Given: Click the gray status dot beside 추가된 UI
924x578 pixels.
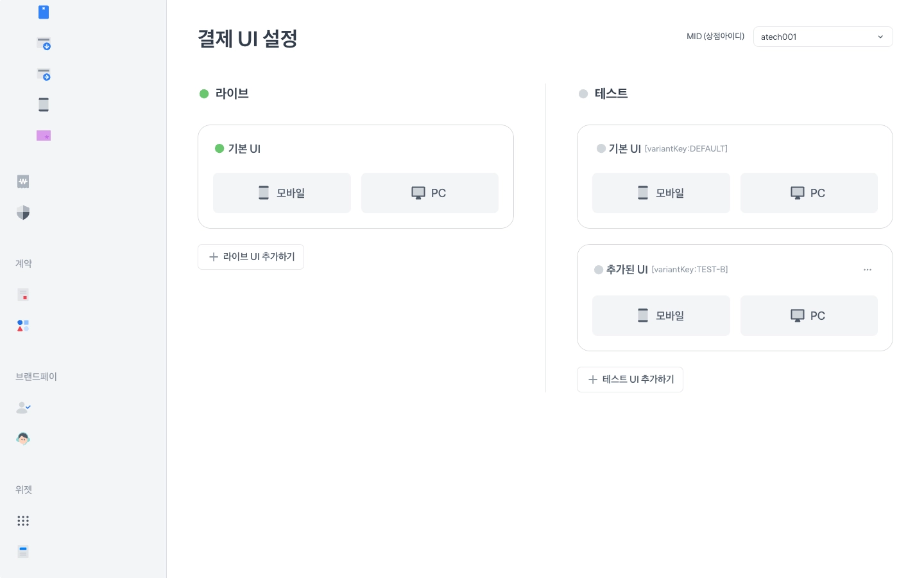Looking at the screenshot, I should (599, 270).
